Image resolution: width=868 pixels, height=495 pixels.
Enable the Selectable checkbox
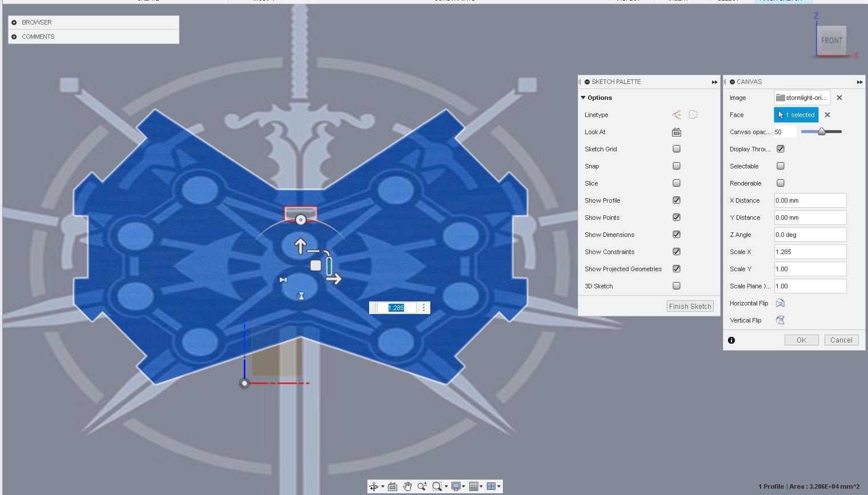[781, 166]
